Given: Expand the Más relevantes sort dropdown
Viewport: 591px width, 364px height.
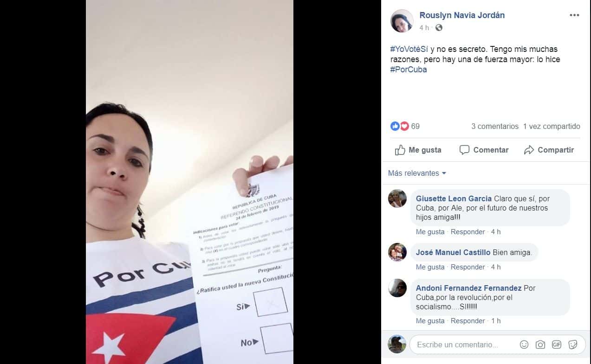Looking at the screenshot, I should pyautogui.click(x=417, y=173).
